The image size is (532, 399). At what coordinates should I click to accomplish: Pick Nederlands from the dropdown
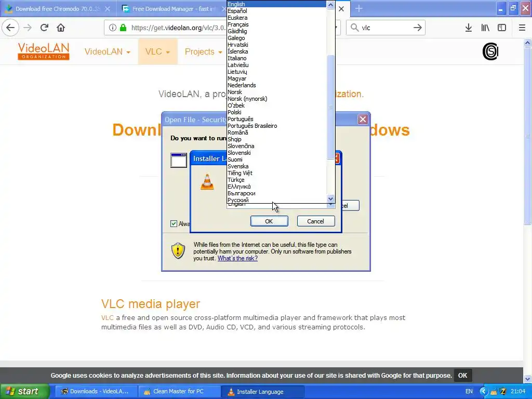[276, 85]
